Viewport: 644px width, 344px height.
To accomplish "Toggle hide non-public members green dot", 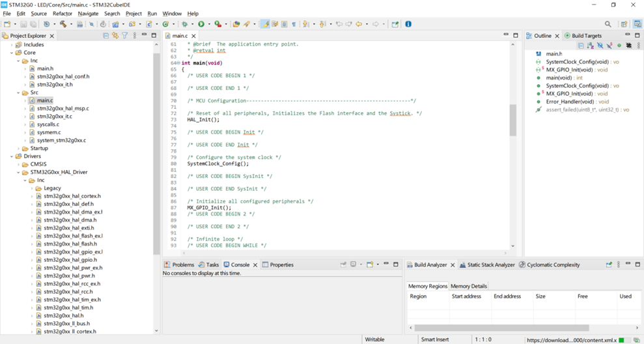I will 619,46.
